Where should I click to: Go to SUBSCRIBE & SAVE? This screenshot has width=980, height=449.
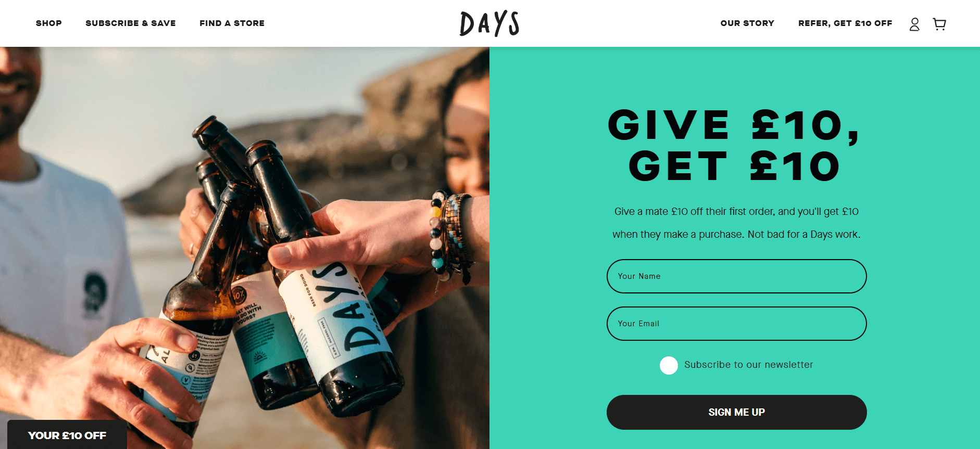[x=131, y=23]
